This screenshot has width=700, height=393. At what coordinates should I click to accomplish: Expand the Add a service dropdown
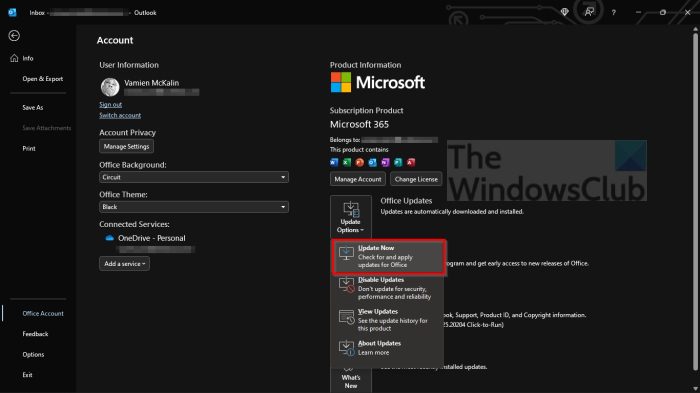click(125, 263)
